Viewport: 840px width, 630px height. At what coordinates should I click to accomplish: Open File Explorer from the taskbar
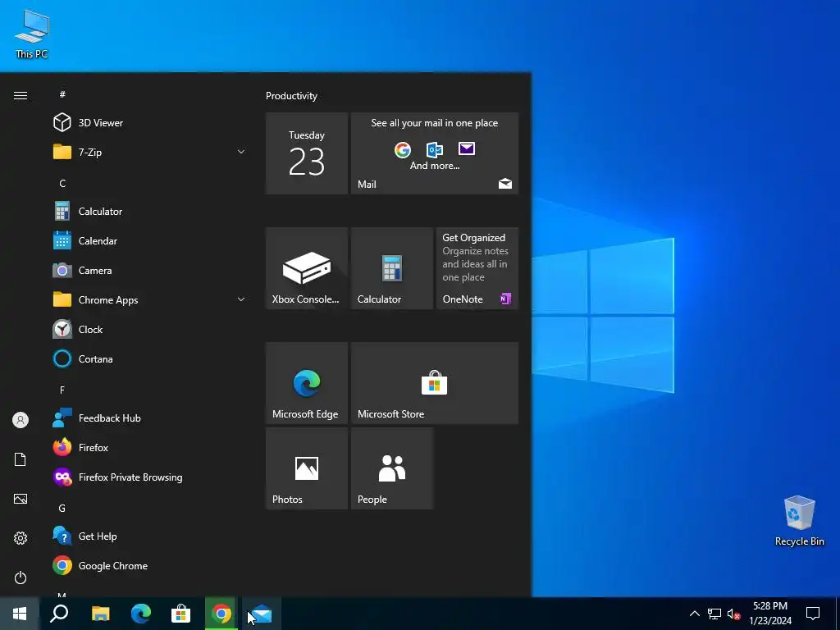(x=101, y=614)
